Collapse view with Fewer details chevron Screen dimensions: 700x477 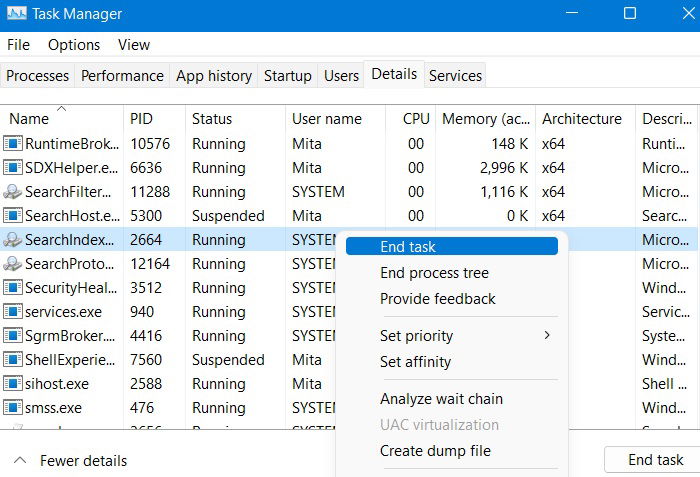(20, 460)
